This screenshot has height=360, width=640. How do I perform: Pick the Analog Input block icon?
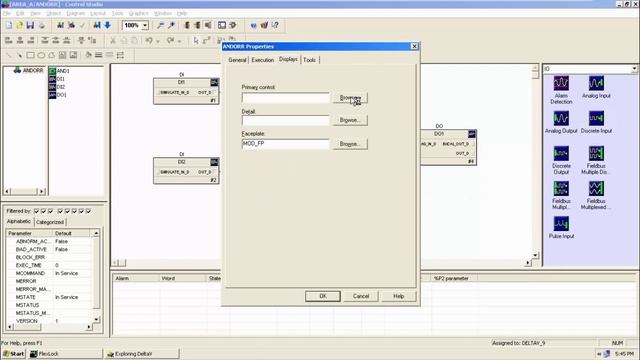pos(596,83)
